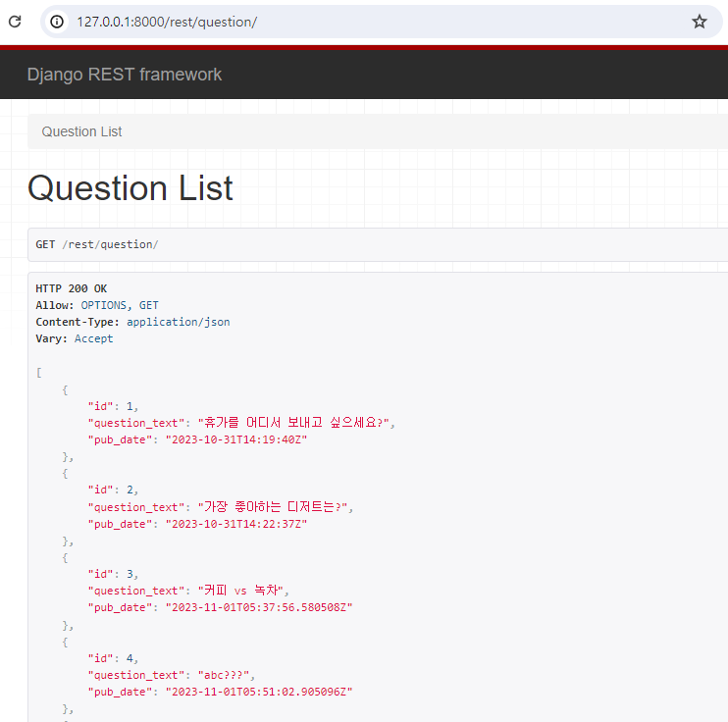The image size is (728, 722).
Task: Select the GET /rest/question/ request line
Action: click(96, 244)
